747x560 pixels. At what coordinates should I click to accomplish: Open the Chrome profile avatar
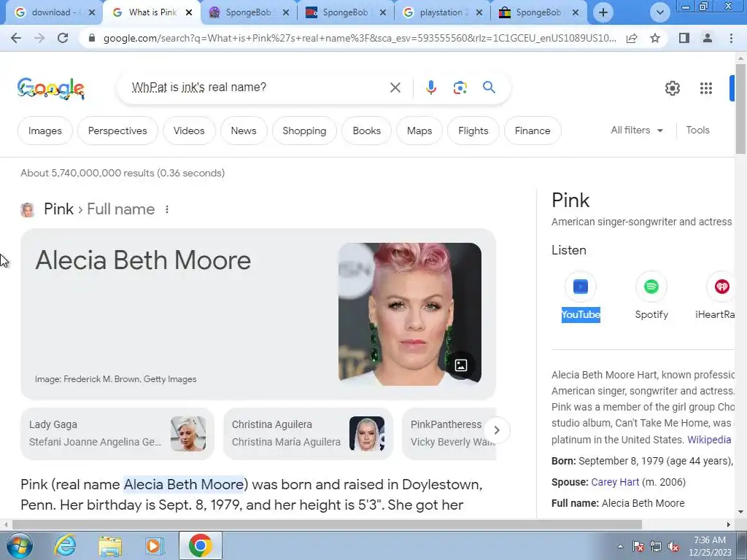pos(708,38)
